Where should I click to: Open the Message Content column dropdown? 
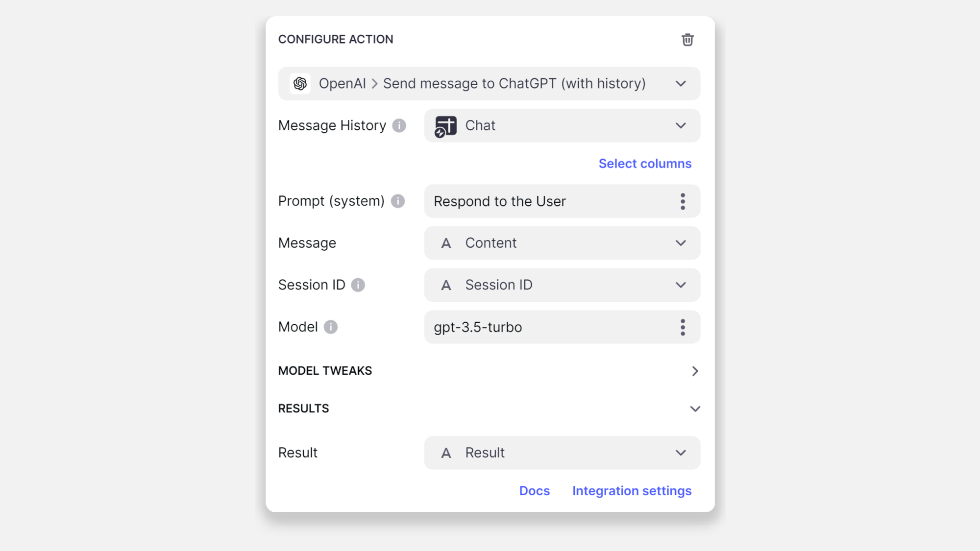click(681, 243)
